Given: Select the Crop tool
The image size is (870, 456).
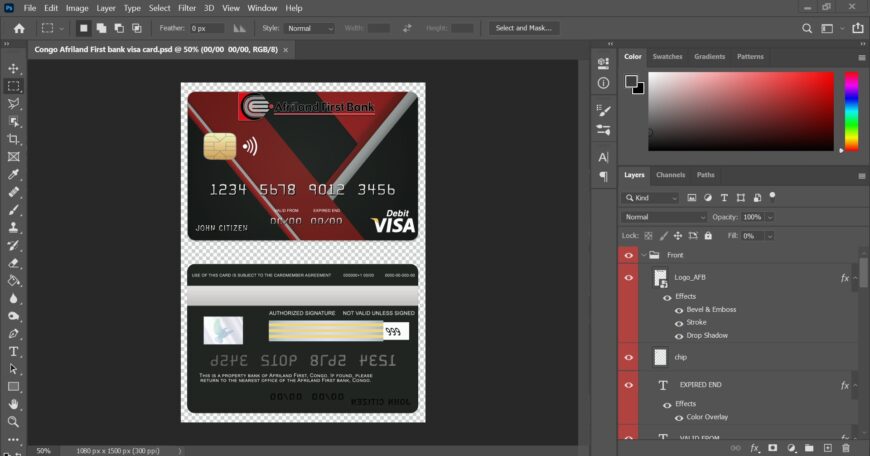Looking at the screenshot, I should [x=13, y=139].
